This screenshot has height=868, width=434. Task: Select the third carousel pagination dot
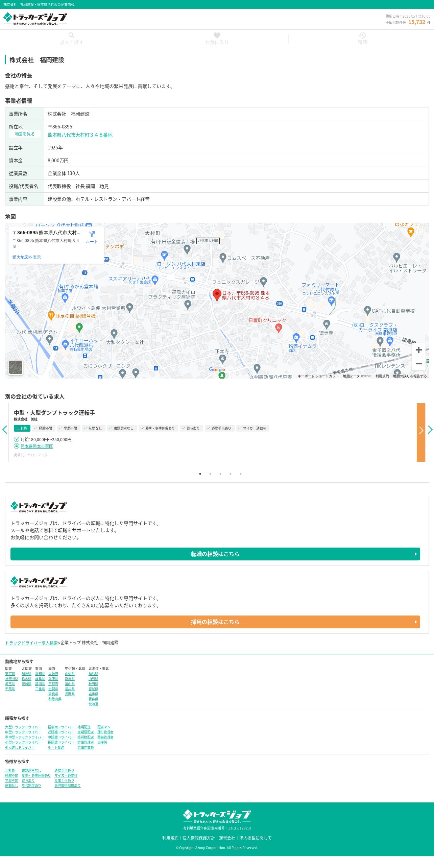(220, 474)
